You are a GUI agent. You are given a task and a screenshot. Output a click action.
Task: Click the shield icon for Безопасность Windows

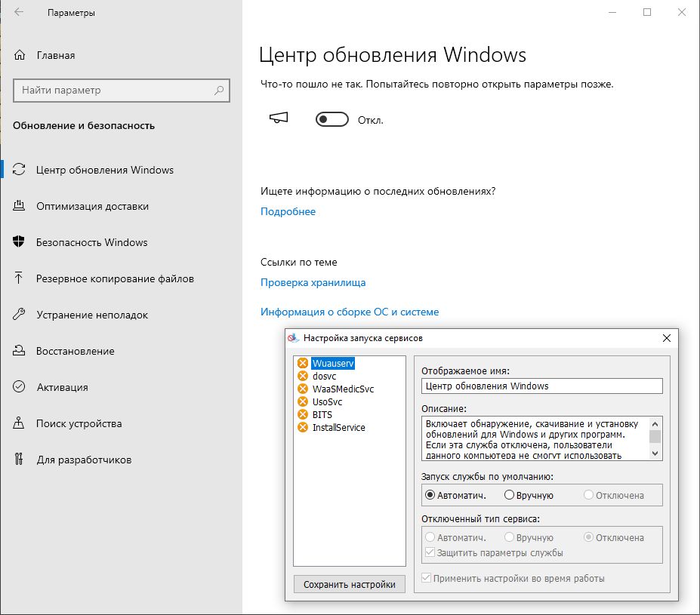(x=19, y=241)
